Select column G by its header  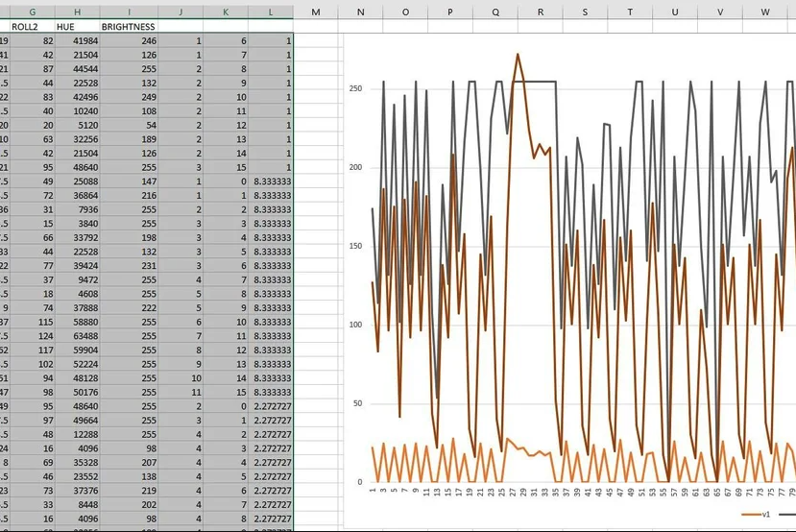(x=32, y=12)
